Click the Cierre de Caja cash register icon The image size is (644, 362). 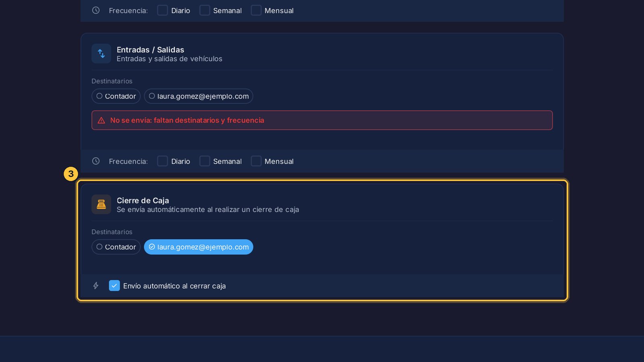click(x=101, y=204)
